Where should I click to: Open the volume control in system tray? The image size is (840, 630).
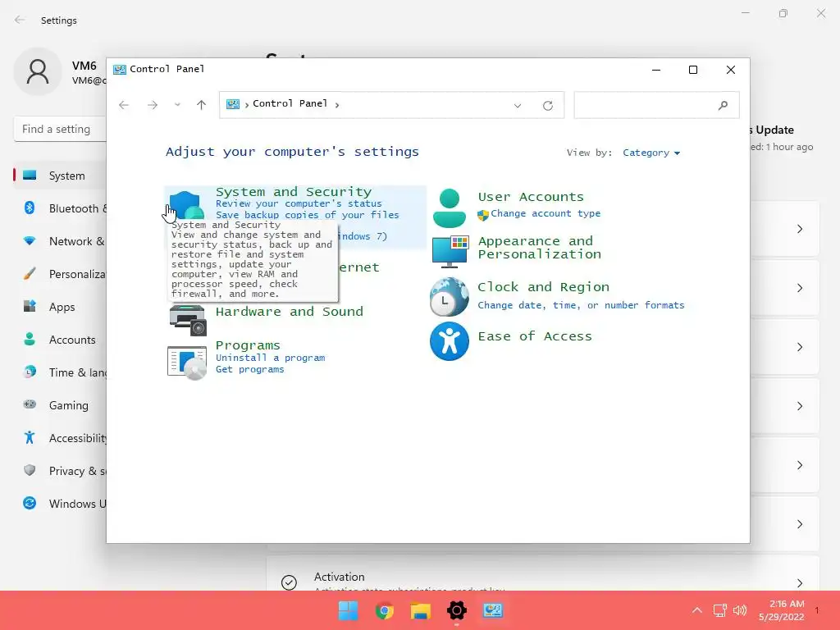click(740, 610)
